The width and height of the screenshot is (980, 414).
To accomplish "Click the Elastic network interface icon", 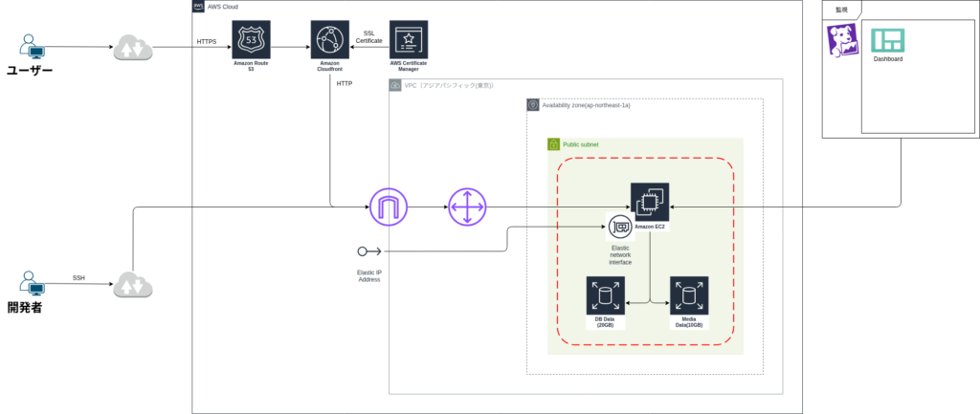I will (x=620, y=228).
